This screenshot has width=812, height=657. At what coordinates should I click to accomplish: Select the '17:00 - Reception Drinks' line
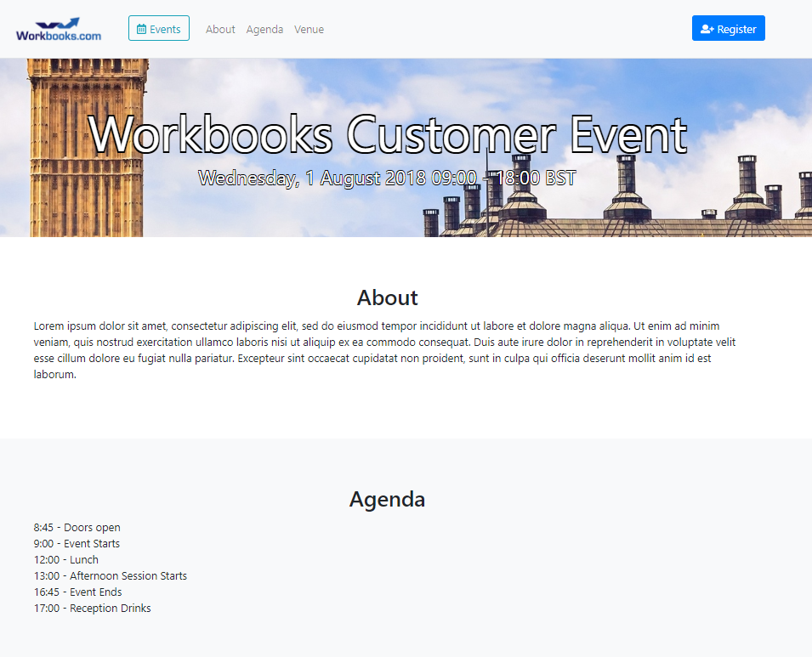[x=92, y=608]
